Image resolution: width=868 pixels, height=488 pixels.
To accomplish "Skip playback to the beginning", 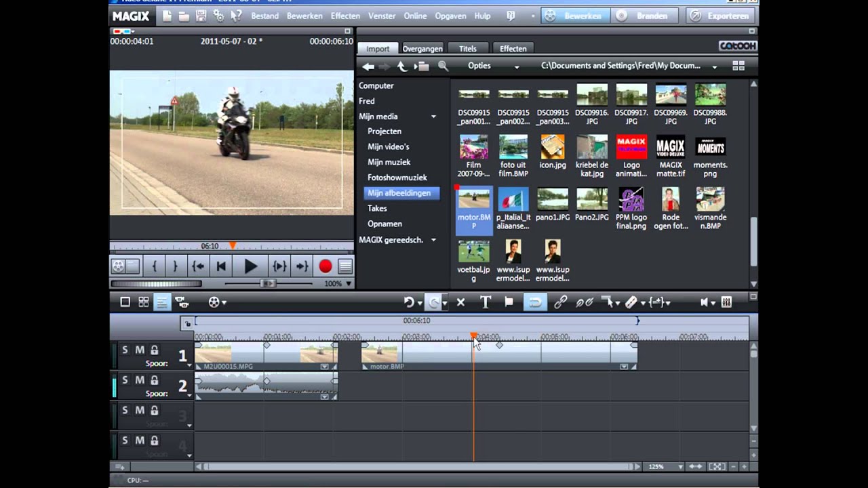I will click(x=221, y=266).
